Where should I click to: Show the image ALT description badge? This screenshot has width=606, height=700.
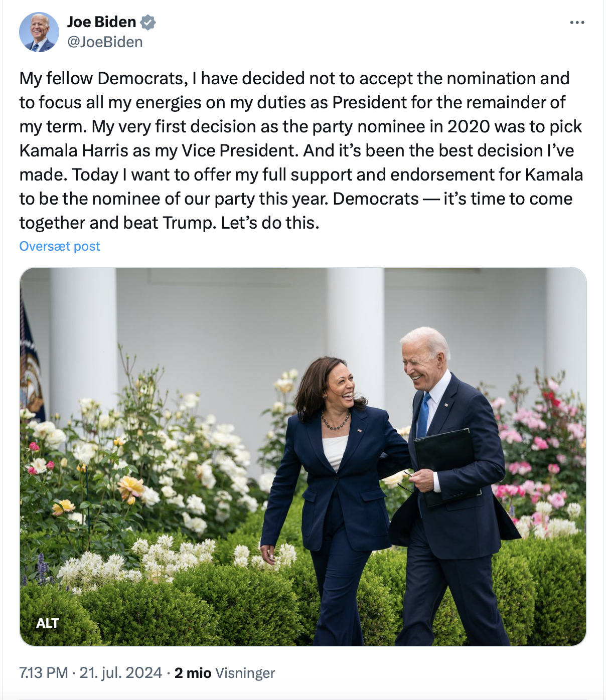[48, 623]
